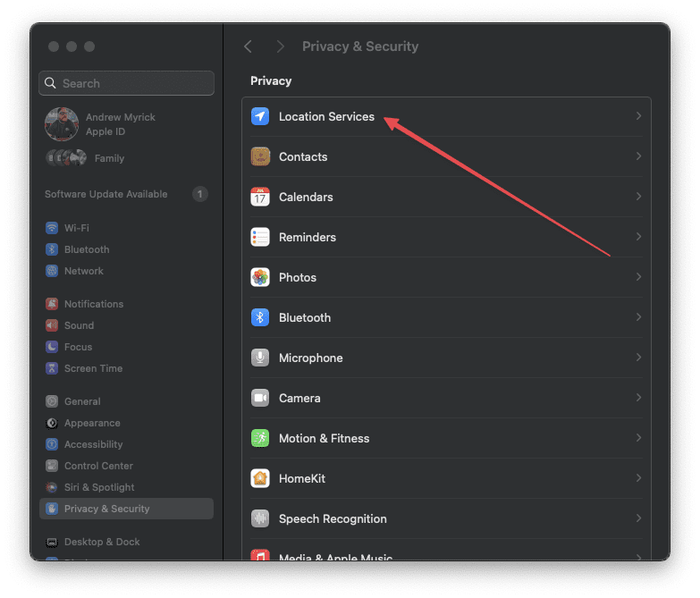
Task: Click the Speech Recognition text
Action: [x=333, y=518]
